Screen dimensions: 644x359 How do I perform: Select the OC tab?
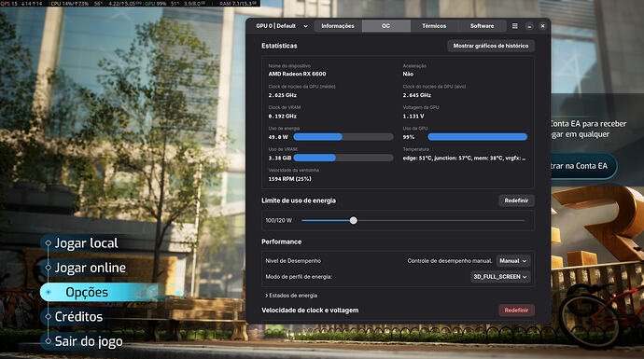pyautogui.click(x=386, y=26)
